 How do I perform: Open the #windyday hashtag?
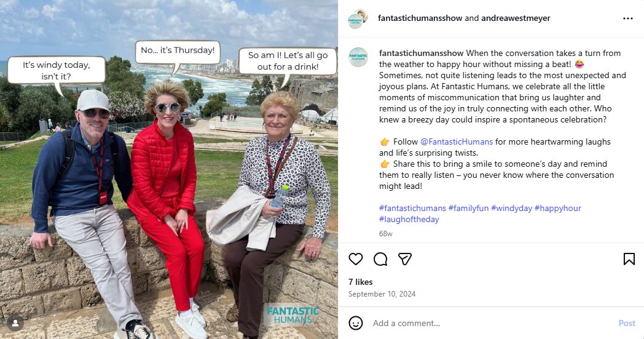(x=511, y=208)
